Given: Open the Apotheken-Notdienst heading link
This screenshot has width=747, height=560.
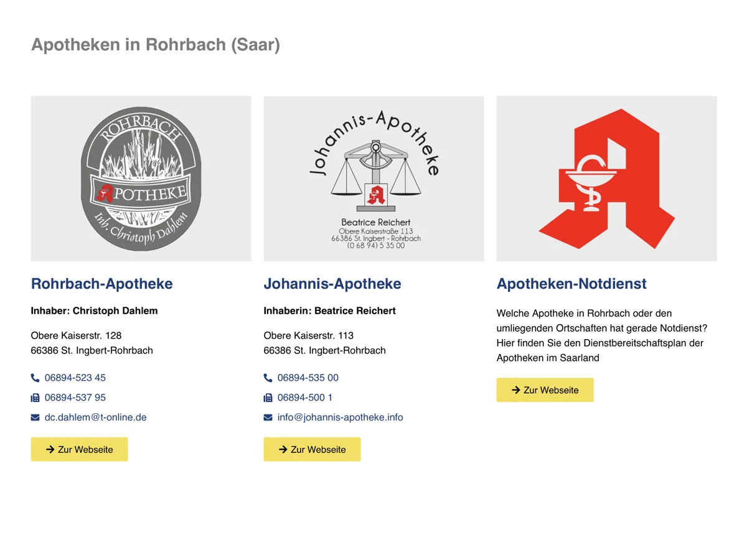Looking at the screenshot, I should [571, 284].
